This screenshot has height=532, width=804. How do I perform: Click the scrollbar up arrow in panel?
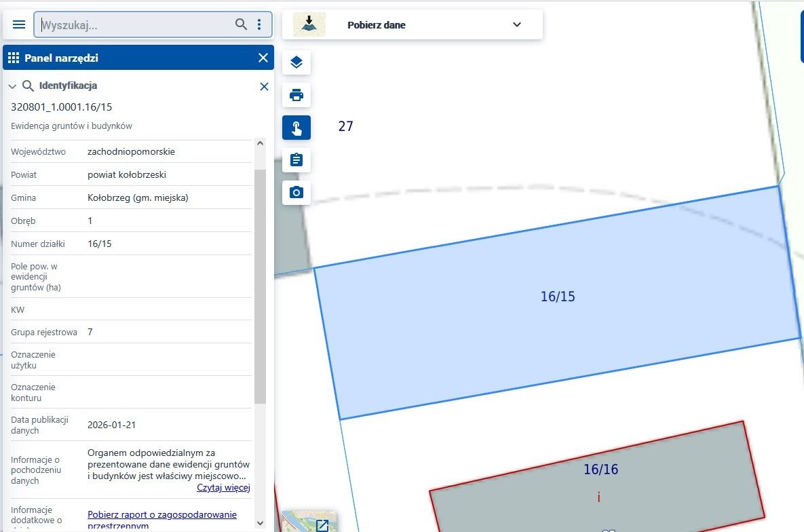click(260, 143)
